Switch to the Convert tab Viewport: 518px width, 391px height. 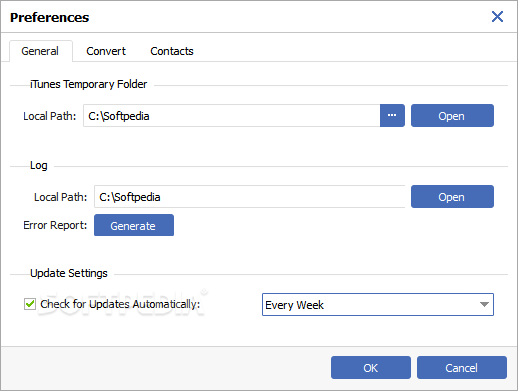tap(106, 51)
